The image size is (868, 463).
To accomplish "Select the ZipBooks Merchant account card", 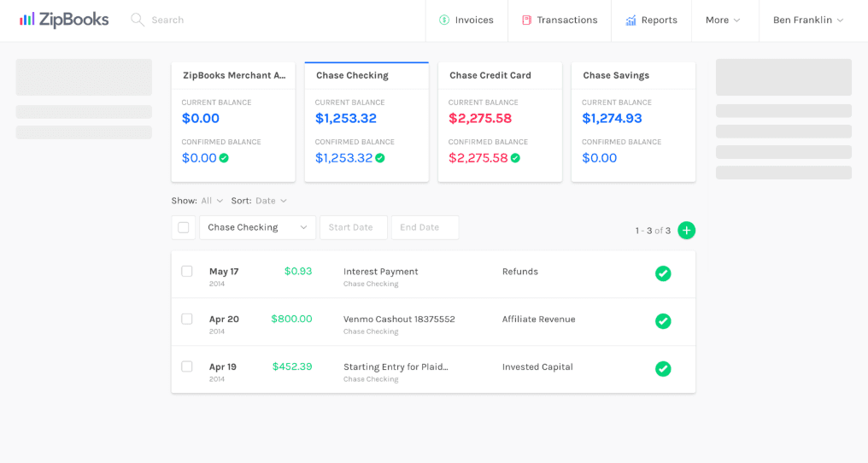I will click(233, 122).
